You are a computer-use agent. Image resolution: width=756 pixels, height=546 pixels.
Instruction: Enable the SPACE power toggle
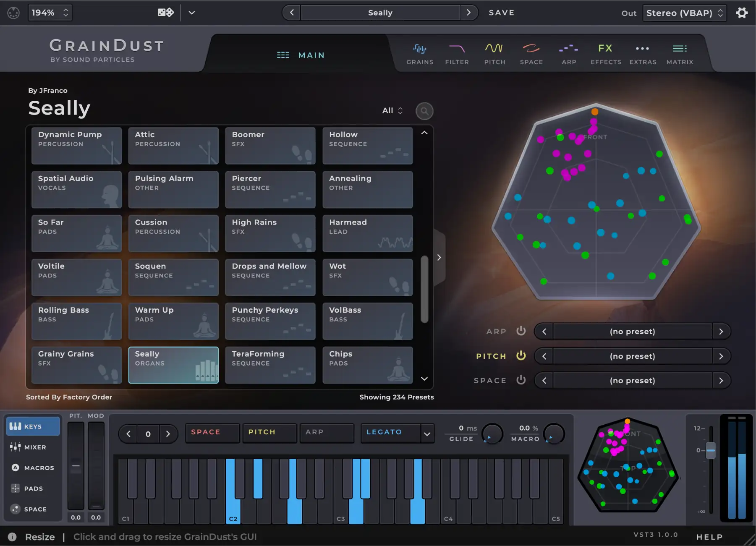pyautogui.click(x=521, y=380)
